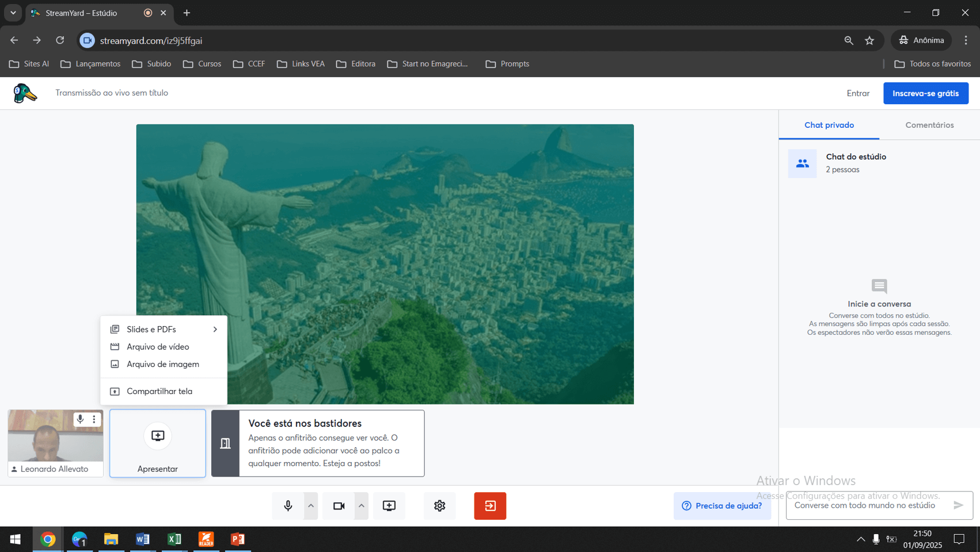Screen dimensions: 980x552
Task: Switch to the Comentários tab
Action: (x=929, y=125)
